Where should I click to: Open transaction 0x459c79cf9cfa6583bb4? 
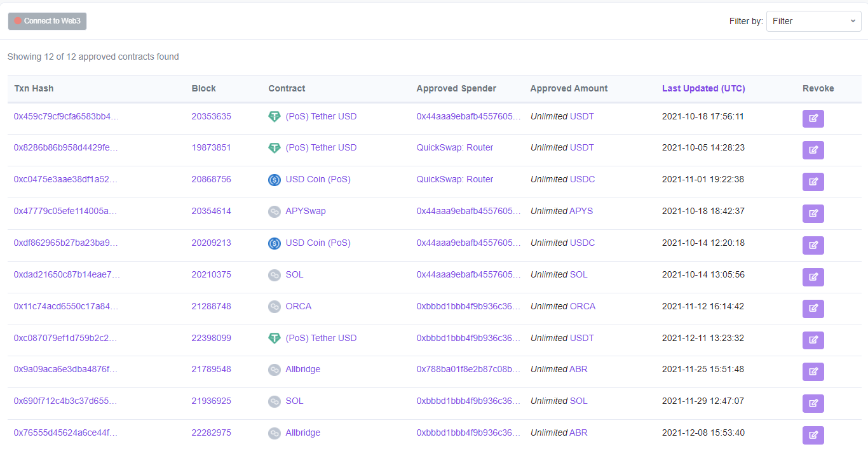(x=66, y=116)
